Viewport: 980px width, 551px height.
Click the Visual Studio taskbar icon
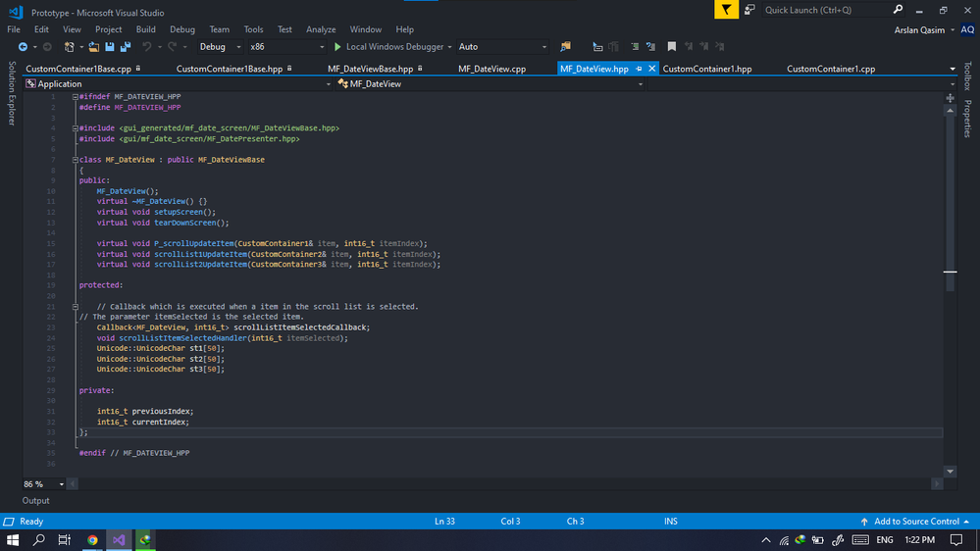tap(119, 540)
